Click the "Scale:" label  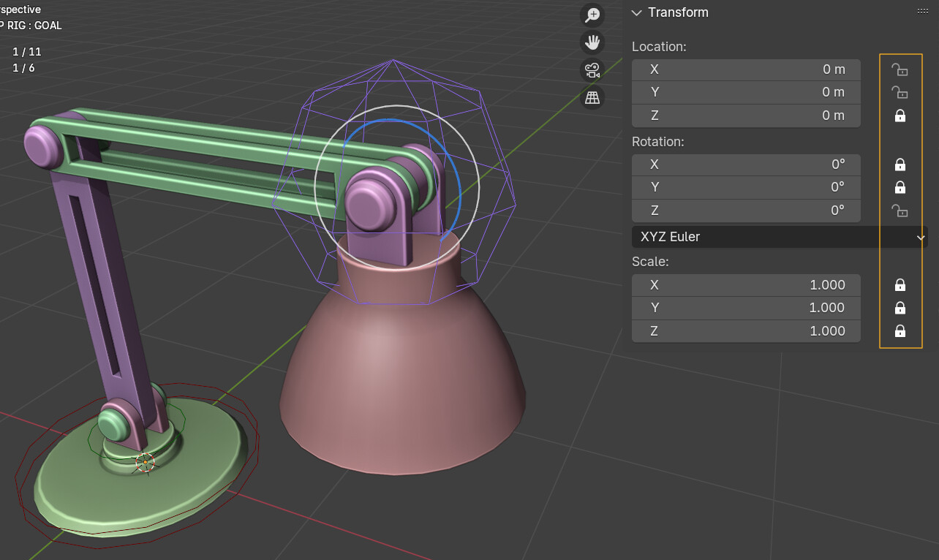coord(651,262)
